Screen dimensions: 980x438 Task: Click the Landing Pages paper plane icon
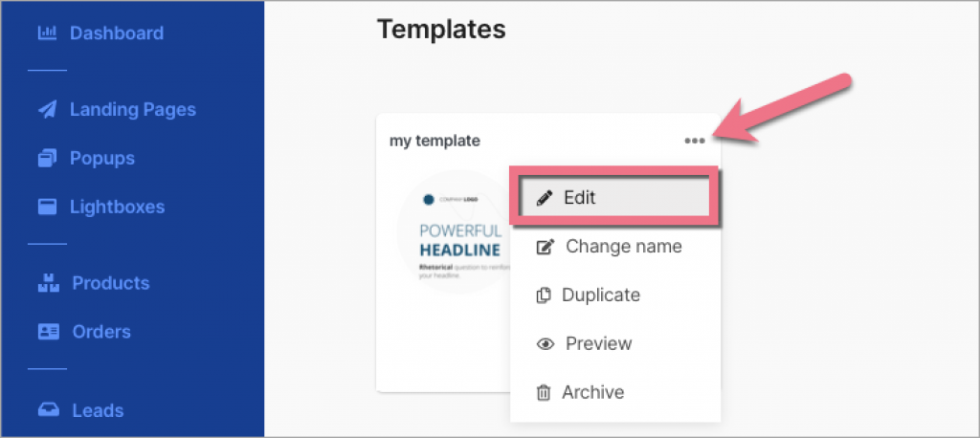[x=47, y=110]
